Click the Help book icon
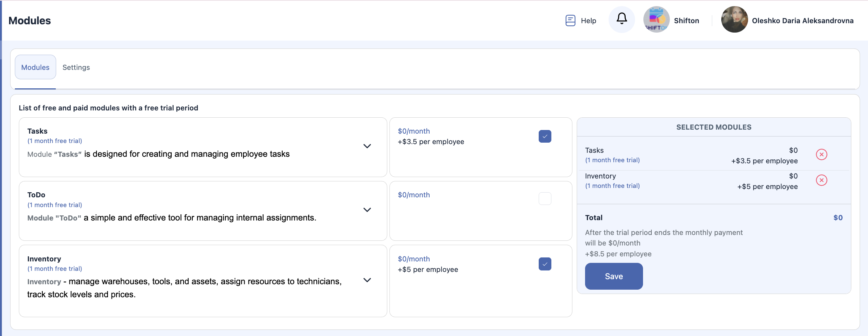The image size is (868, 336). 570,21
